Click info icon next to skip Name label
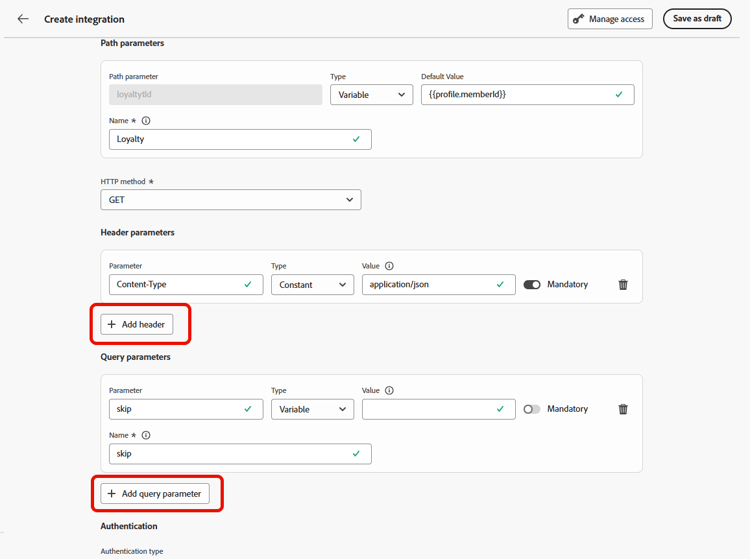Image resolution: width=750 pixels, height=559 pixels. [x=146, y=435]
